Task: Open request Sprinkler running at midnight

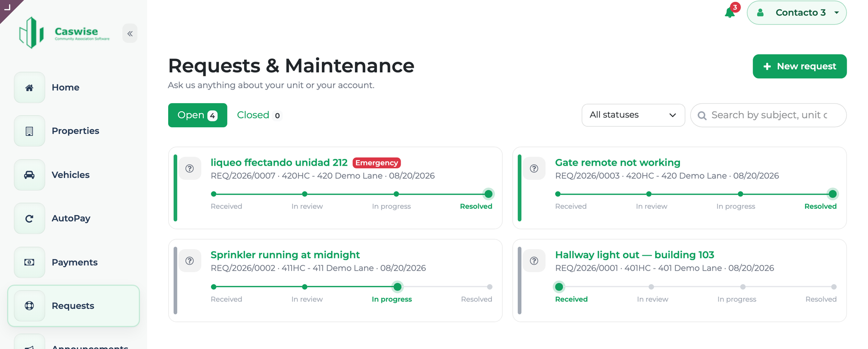Action: pyautogui.click(x=285, y=255)
